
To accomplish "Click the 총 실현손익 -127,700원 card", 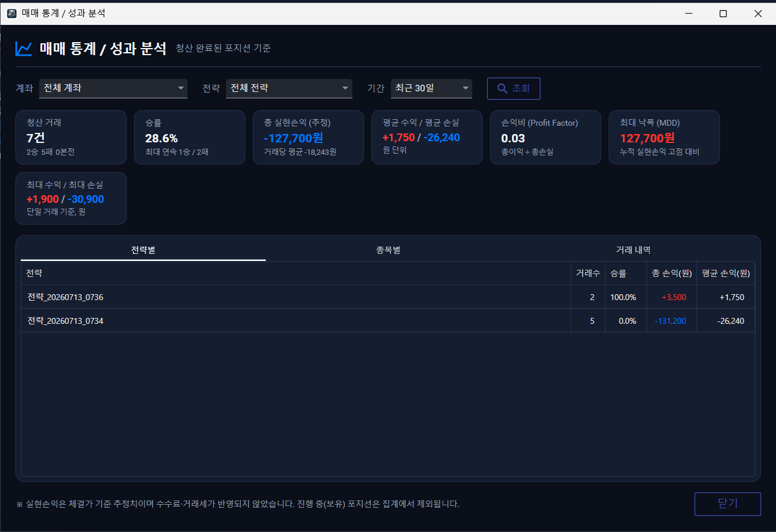I will click(309, 137).
